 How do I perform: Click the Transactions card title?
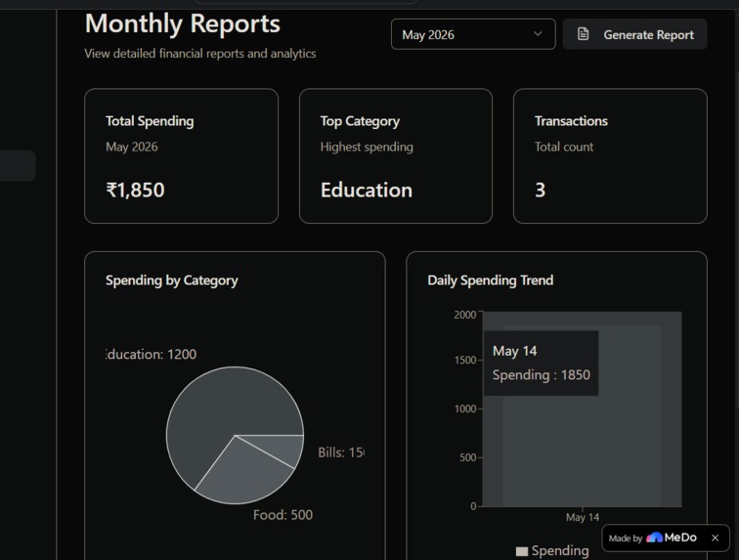tap(571, 121)
